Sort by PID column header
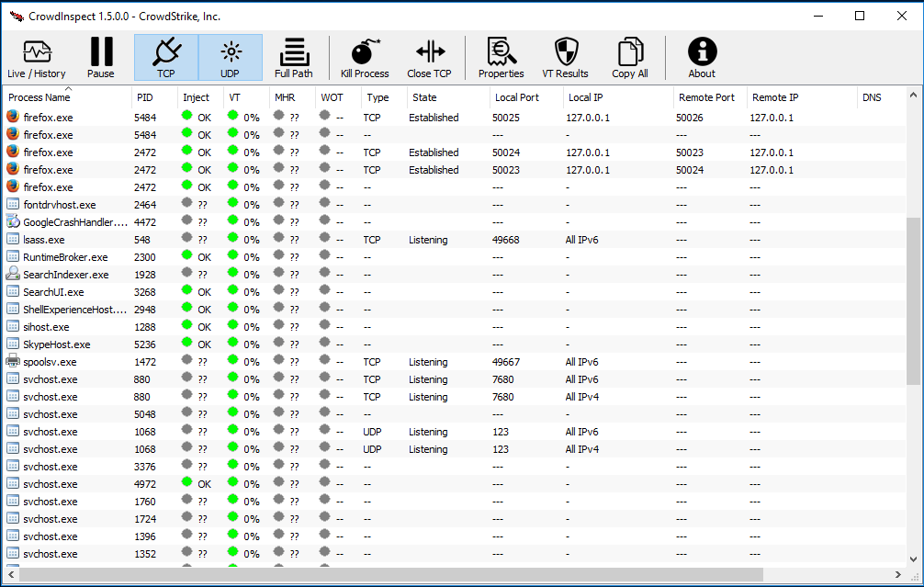Image resolution: width=924 pixels, height=587 pixels. (x=154, y=97)
